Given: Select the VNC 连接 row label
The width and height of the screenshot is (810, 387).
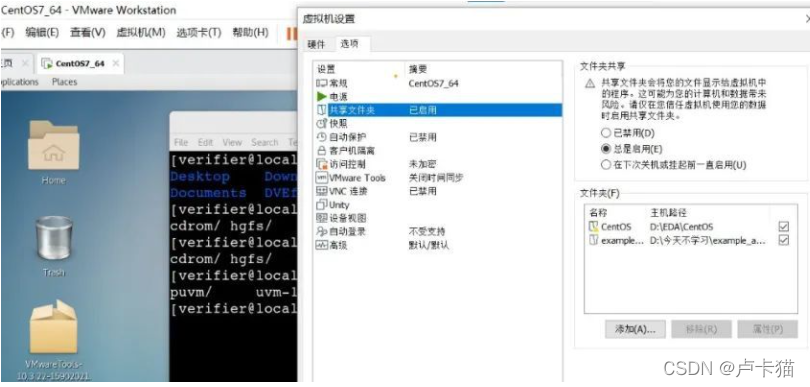Looking at the screenshot, I should point(348,191).
